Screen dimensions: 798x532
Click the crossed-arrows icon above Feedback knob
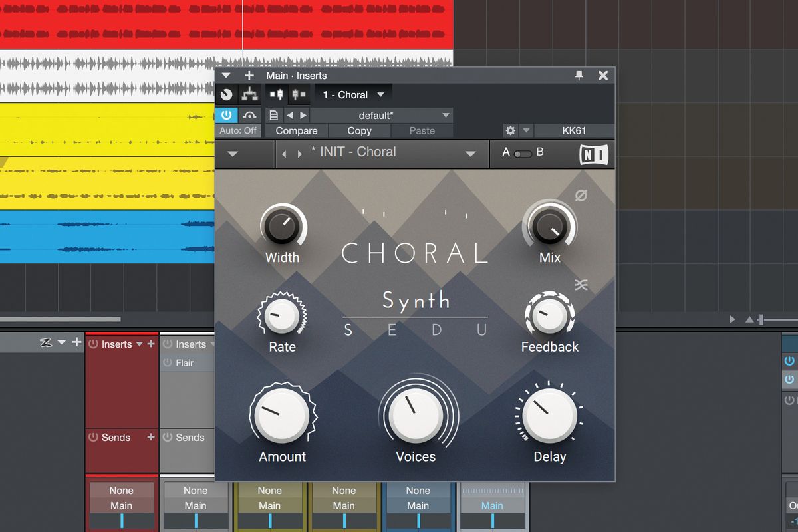(x=582, y=284)
